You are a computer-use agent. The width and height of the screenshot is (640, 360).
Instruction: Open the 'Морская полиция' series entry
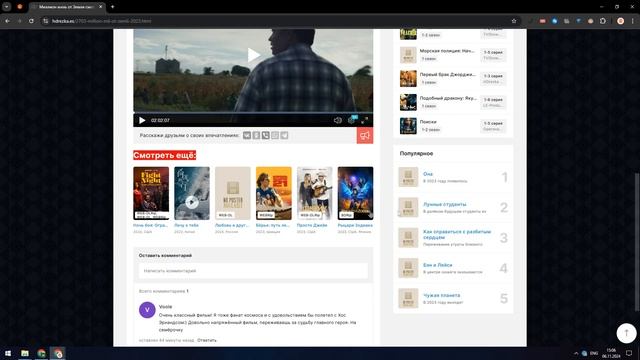453,55
